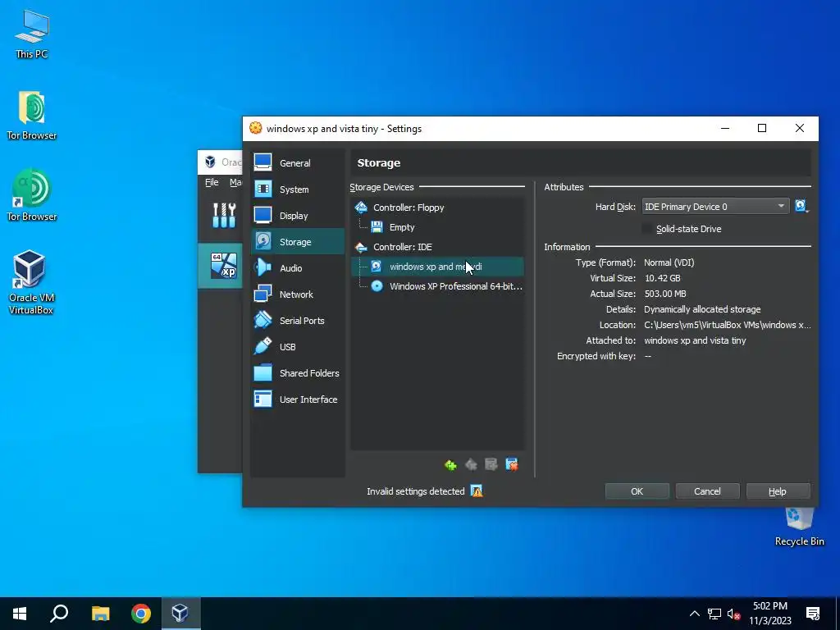Click the This PC desktop icon
The image size is (840, 630).
(x=32, y=34)
